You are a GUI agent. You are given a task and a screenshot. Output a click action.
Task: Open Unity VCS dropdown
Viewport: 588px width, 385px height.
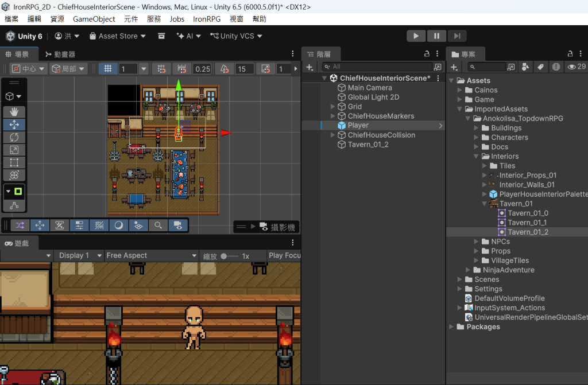coord(236,36)
